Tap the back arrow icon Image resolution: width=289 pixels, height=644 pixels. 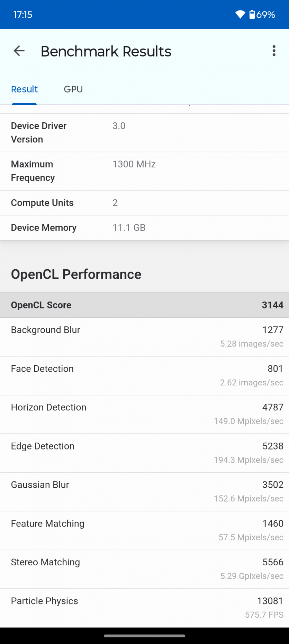click(x=19, y=51)
